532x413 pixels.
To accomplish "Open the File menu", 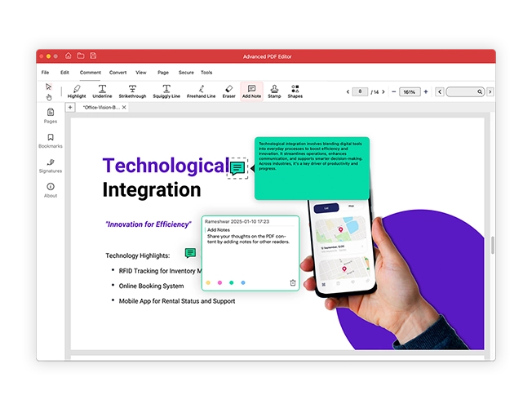I will tap(45, 73).
